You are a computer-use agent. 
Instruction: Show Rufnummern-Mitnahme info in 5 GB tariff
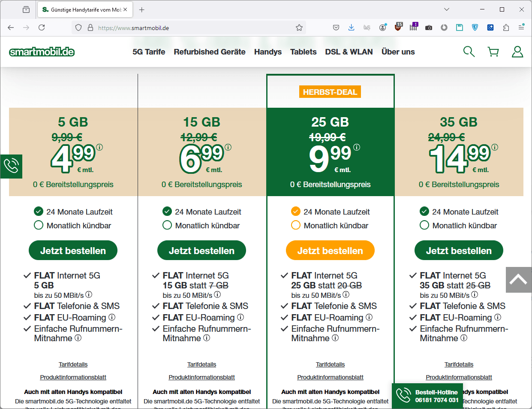point(78,338)
